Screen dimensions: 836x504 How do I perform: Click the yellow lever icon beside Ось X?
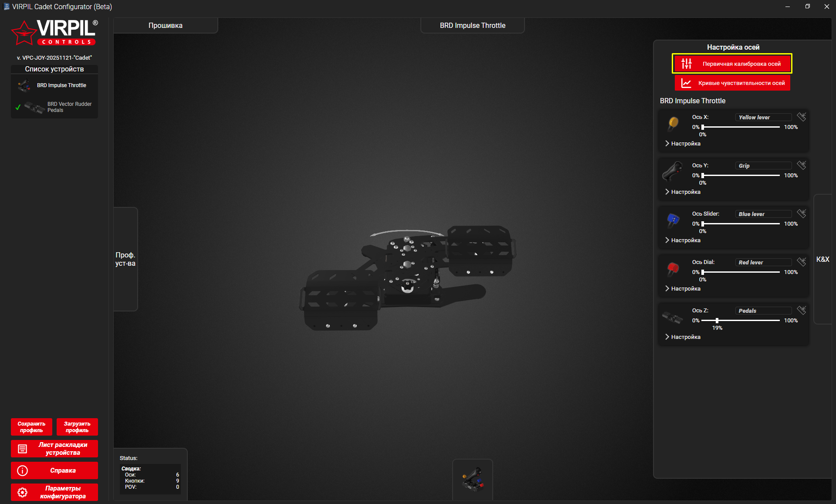(673, 123)
